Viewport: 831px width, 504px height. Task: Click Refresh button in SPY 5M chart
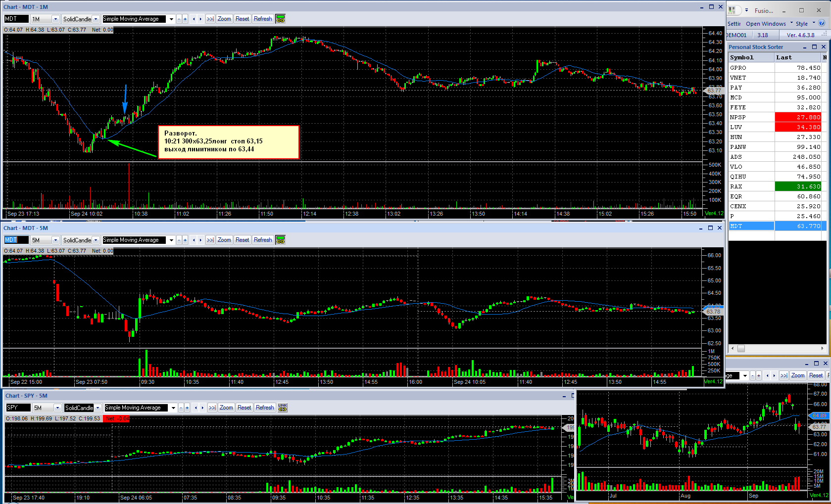265,408
